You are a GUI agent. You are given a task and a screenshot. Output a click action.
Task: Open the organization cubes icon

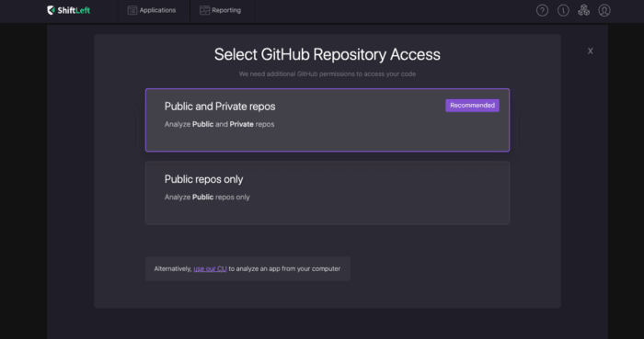tap(583, 10)
